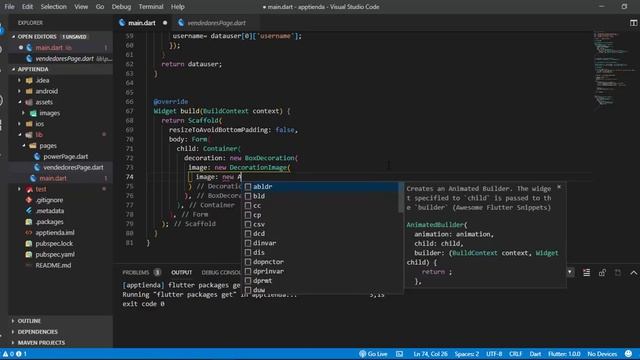Switch to the DEBUG CONSOLE panel tab
Screen dimensions: 640x360
tap(221, 272)
